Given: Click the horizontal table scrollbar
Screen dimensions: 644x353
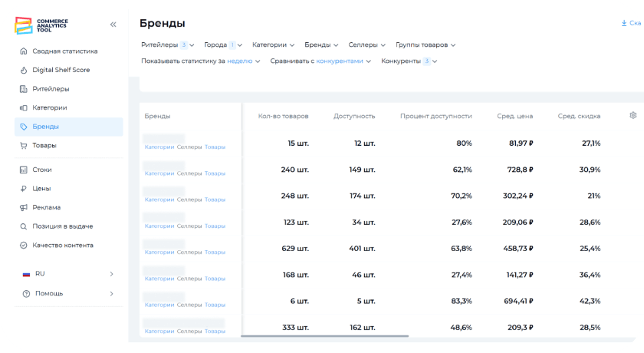Looking at the screenshot, I should tap(324, 336).
